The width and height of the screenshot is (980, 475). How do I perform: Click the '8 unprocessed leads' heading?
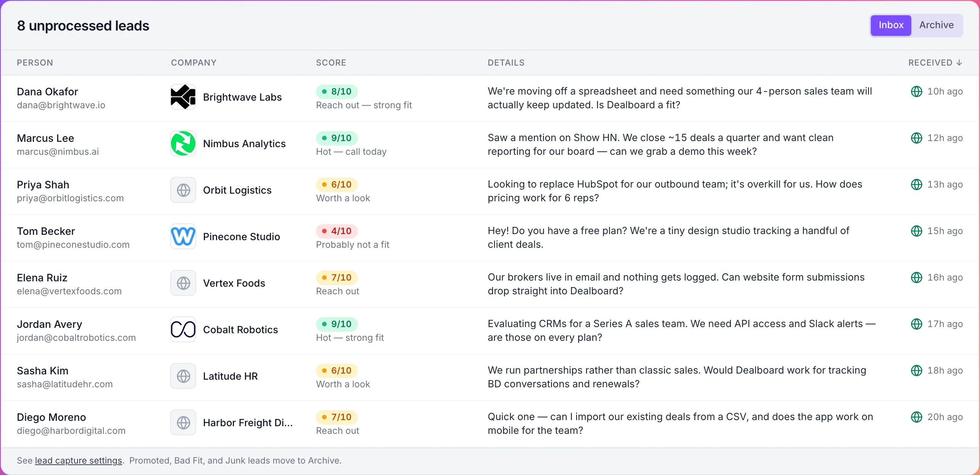83,26
